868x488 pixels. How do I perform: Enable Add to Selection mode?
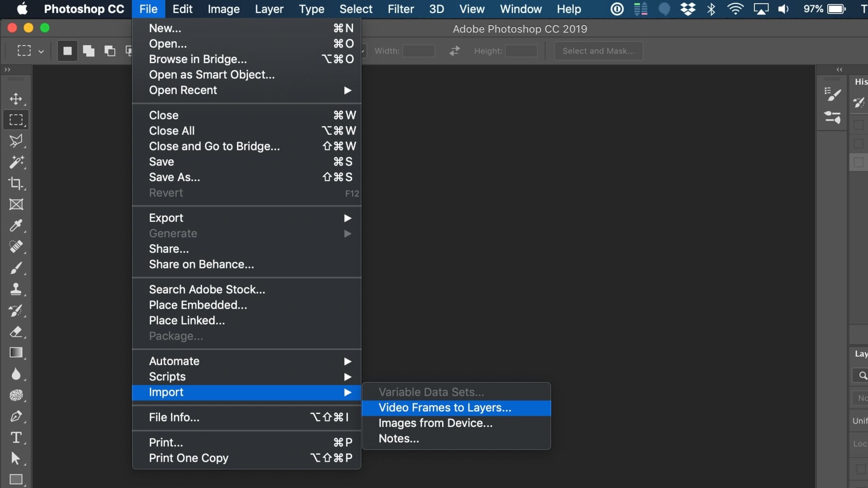coord(88,51)
